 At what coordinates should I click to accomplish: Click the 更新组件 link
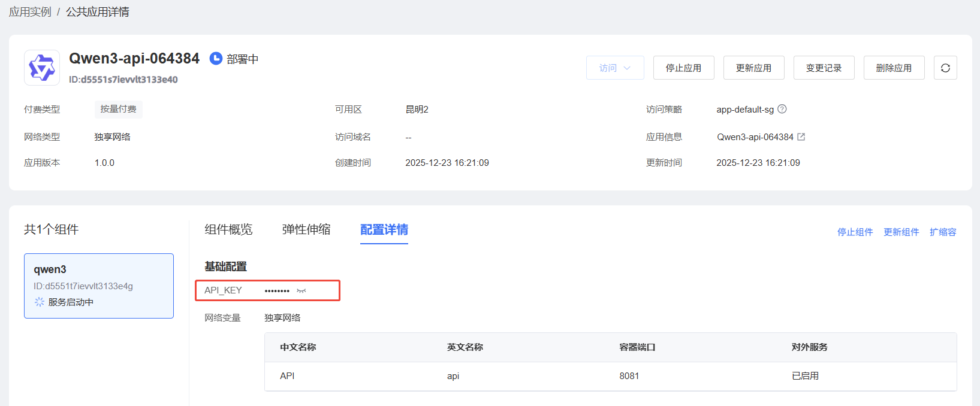coord(901,232)
